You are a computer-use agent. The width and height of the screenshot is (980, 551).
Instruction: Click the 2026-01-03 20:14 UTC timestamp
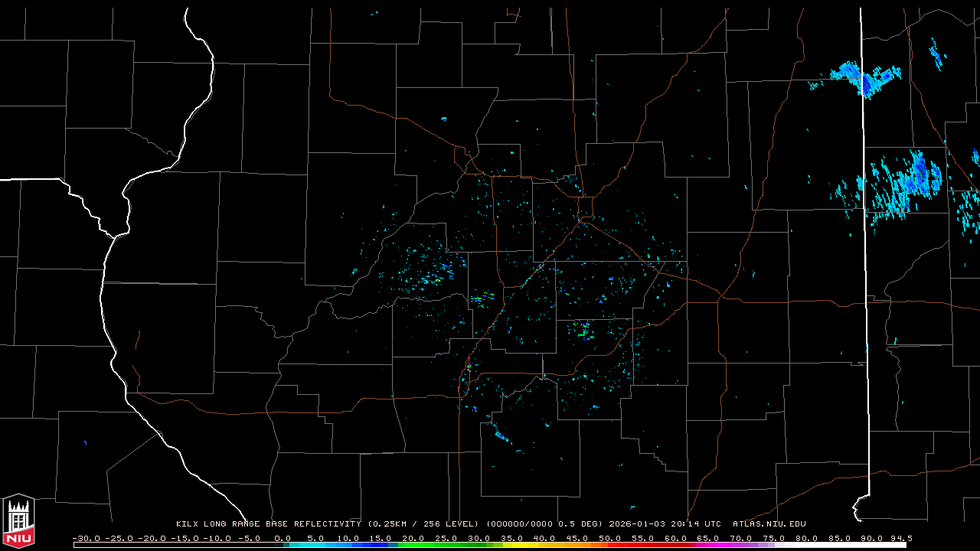(665, 524)
